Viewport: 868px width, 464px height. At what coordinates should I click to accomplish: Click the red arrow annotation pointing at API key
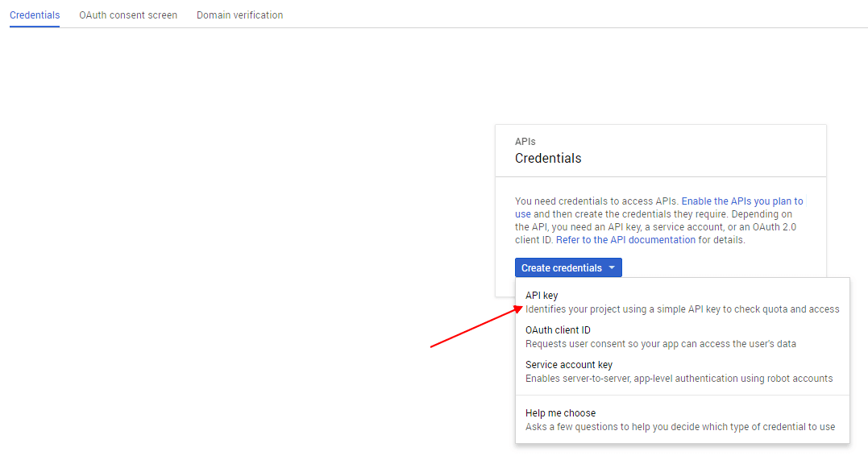click(x=476, y=327)
